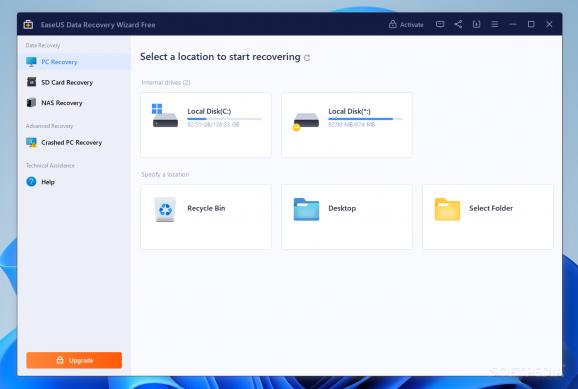Click the refresh icon beside the heading
This screenshot has height=389, width=578.
tap(307, 58)
